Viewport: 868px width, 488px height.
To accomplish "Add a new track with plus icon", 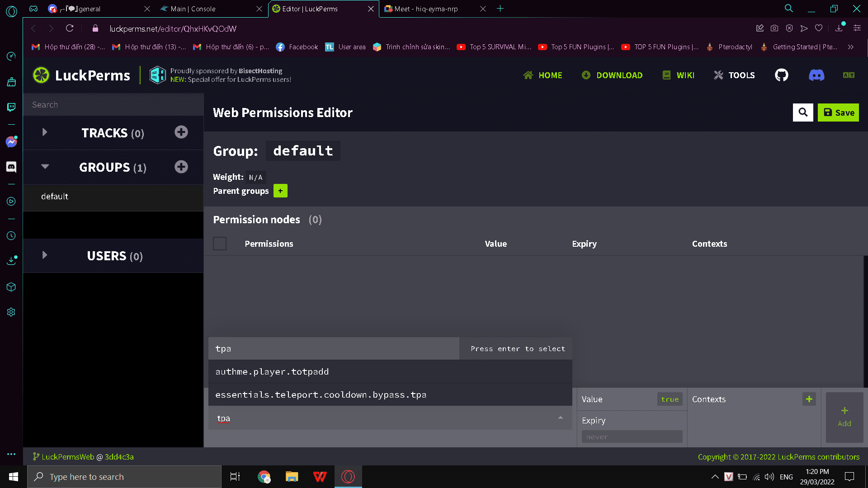I will pyautogui.click(x=181, y=132).
